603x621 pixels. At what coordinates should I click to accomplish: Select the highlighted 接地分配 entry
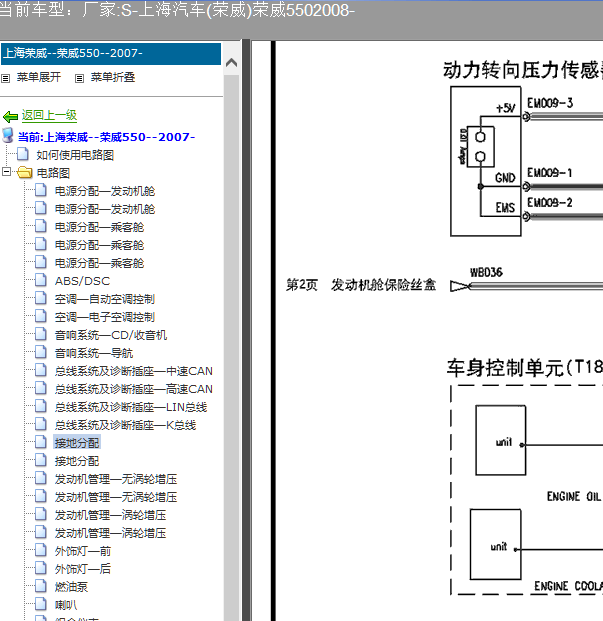coord(77,442)
